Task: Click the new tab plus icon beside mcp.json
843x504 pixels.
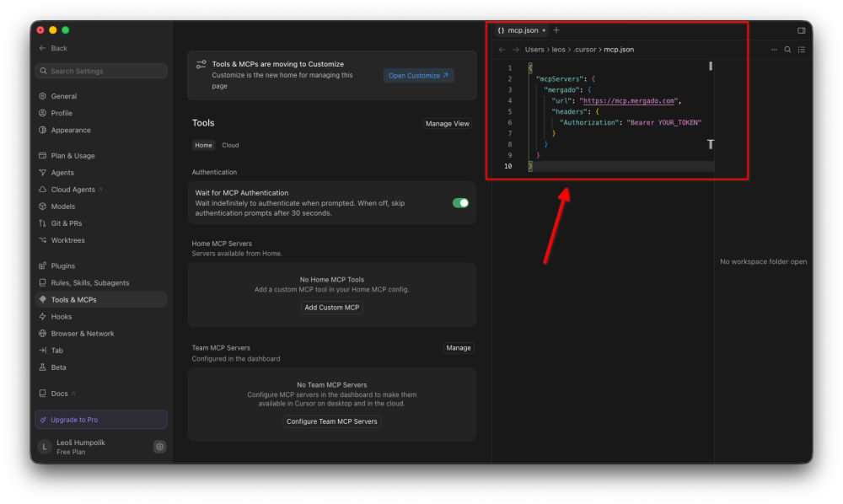Action: pyautogui.click(x=556, y=30)
